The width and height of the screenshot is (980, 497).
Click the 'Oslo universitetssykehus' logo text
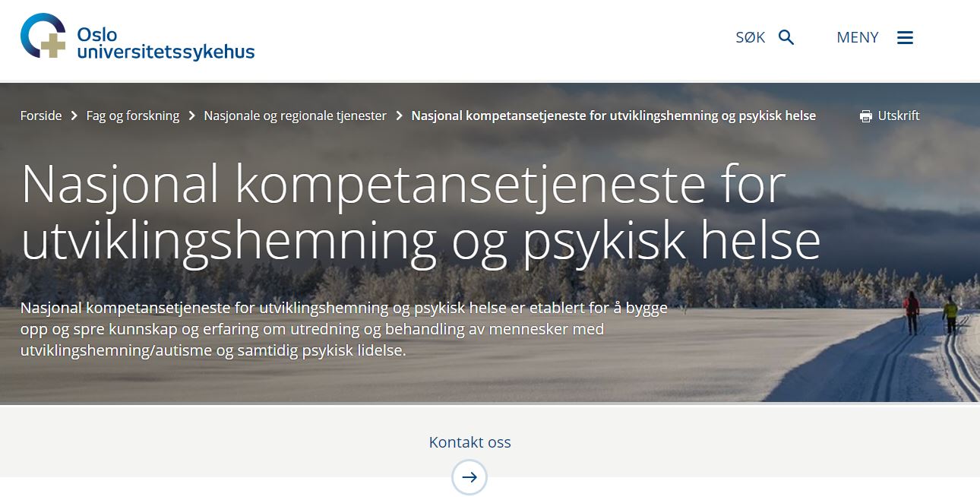point(166,43)
